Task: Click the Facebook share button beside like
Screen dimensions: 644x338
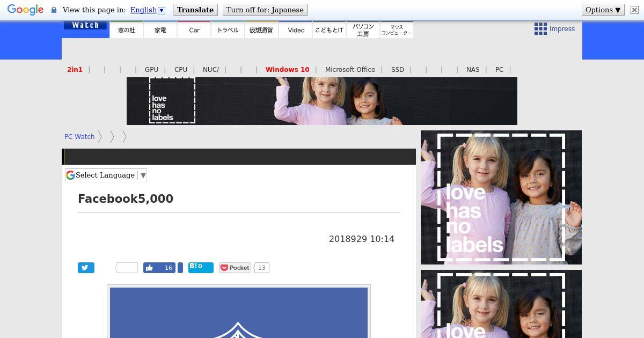Action: pos(180,268)
